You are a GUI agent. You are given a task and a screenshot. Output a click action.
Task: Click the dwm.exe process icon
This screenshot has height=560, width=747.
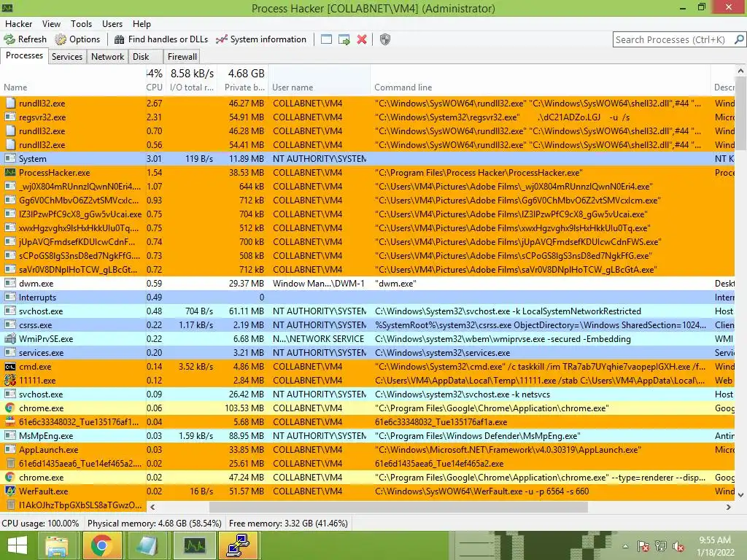(x=10, y=284)
